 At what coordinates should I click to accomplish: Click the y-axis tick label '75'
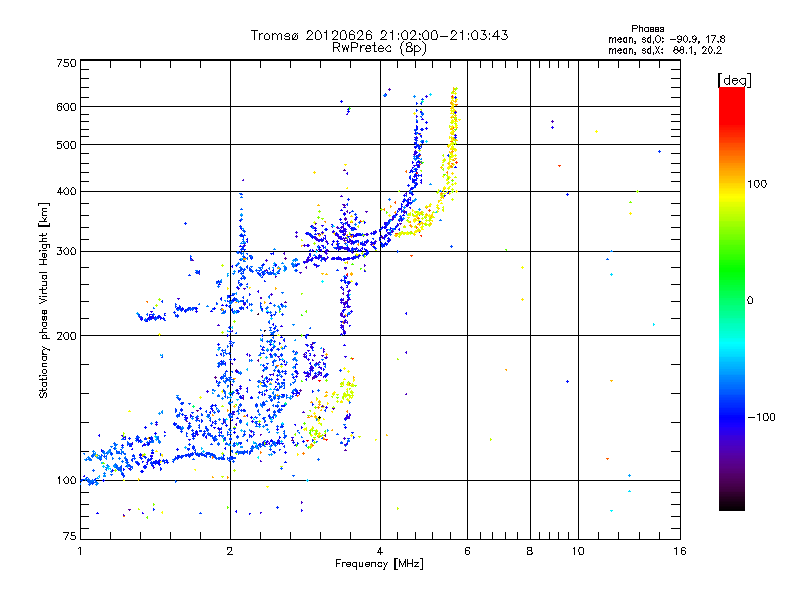pyautogui.click(x=70, y=536)
